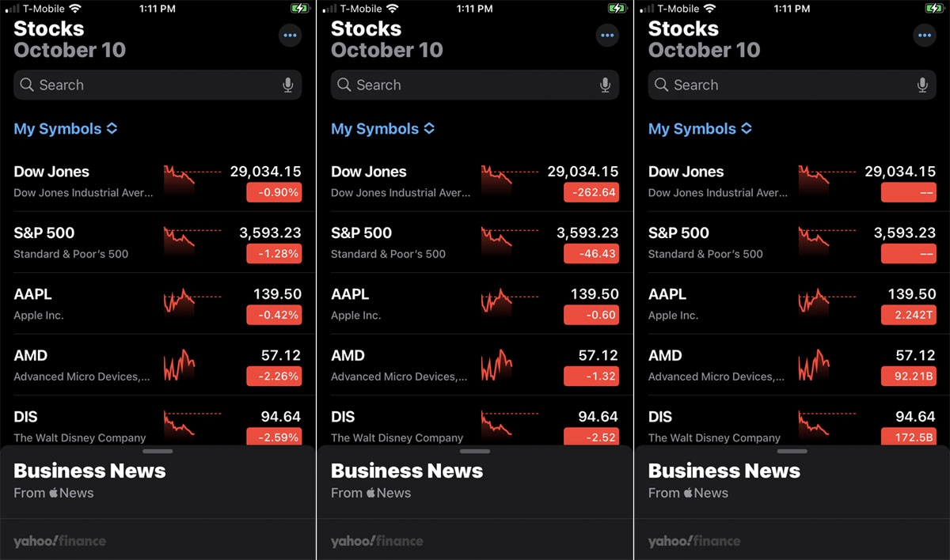This screenshot has height=560, width=950.
Task: Toggle the AAPL badge showing market cap
Action: 907,315
